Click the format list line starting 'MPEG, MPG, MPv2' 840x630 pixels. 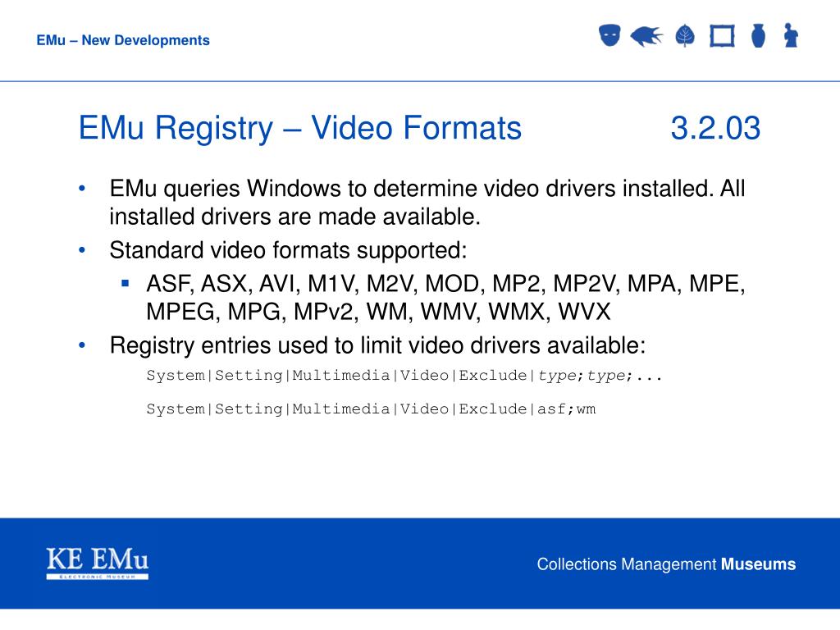[378, 312]
